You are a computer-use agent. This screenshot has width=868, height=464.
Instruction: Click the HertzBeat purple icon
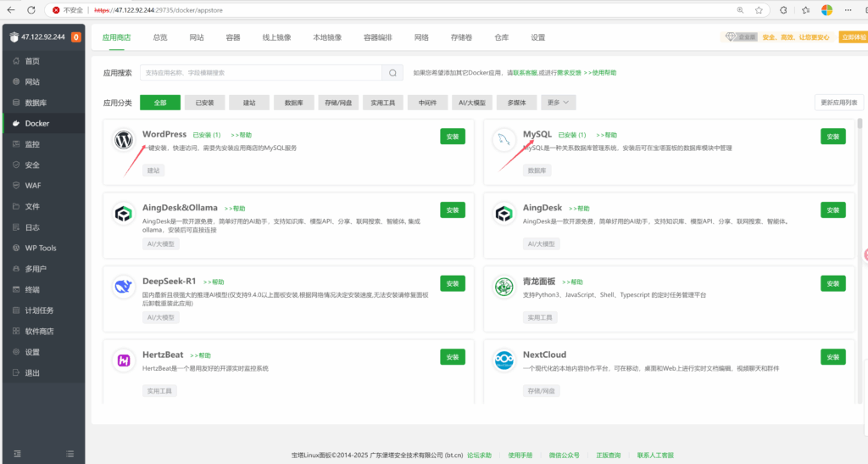[124, 361]
